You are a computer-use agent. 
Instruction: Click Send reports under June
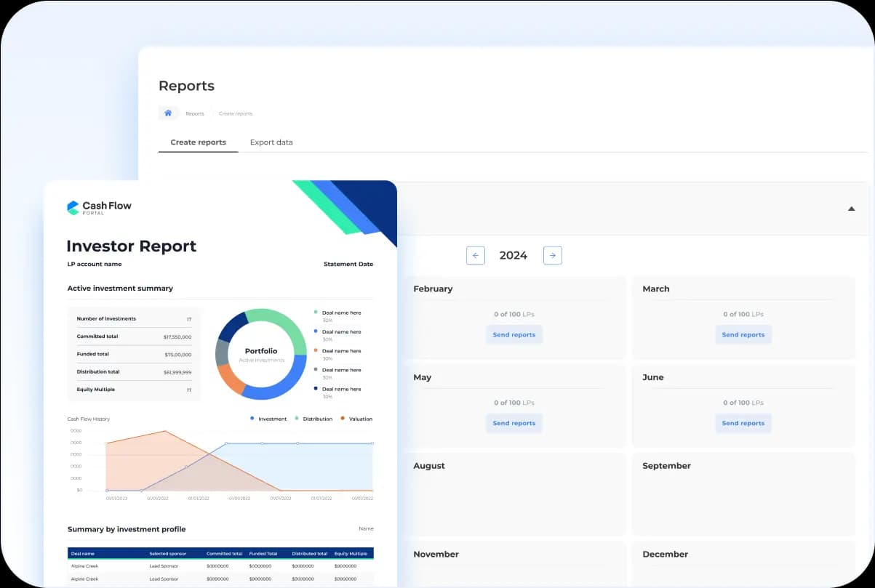click(743, 423)
